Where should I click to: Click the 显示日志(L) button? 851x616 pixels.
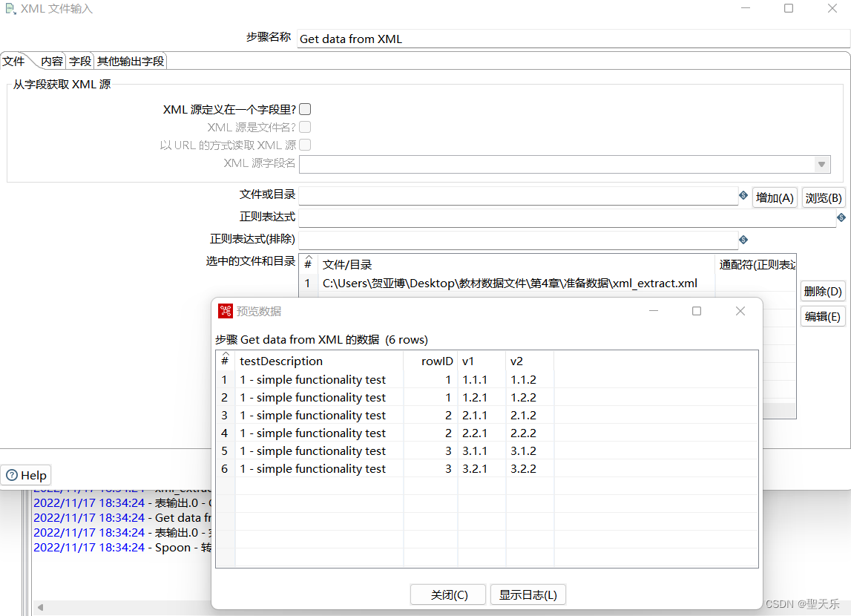coord(528,594)
